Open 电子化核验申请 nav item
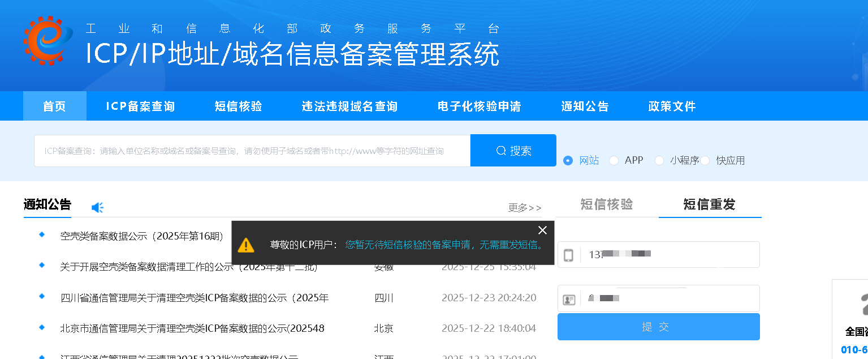 click(x=480, y=106)
